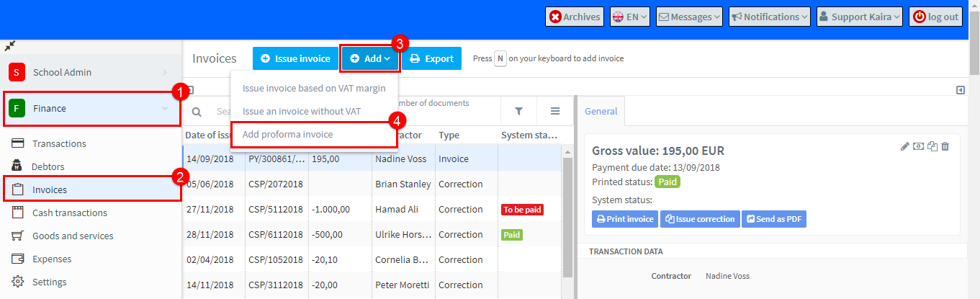Open the School Admin module
980x299 pixels.
(91, 72)
